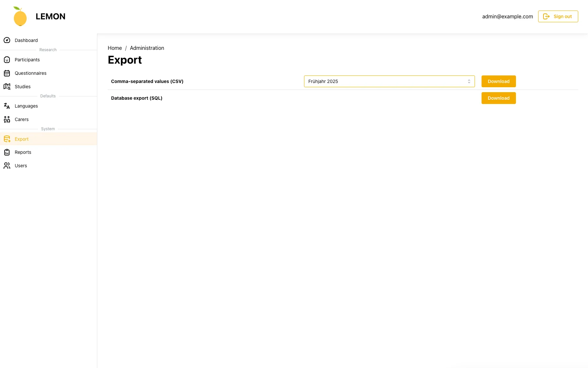Click the Sign out button

558,16
